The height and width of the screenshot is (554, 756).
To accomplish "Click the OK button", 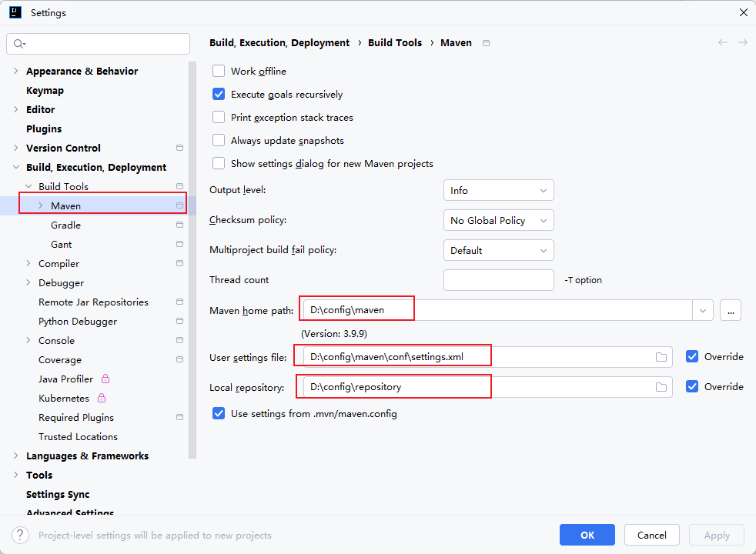I will click(x=587, y=535).
